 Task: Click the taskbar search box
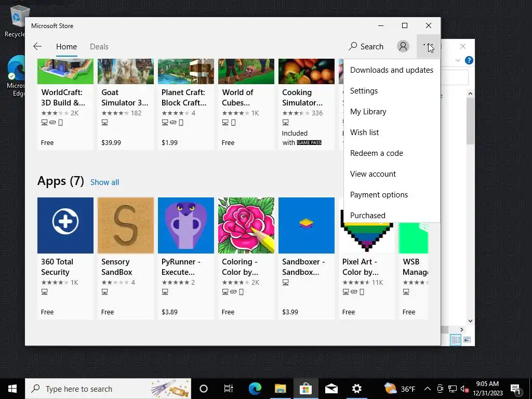click(108, 389)
